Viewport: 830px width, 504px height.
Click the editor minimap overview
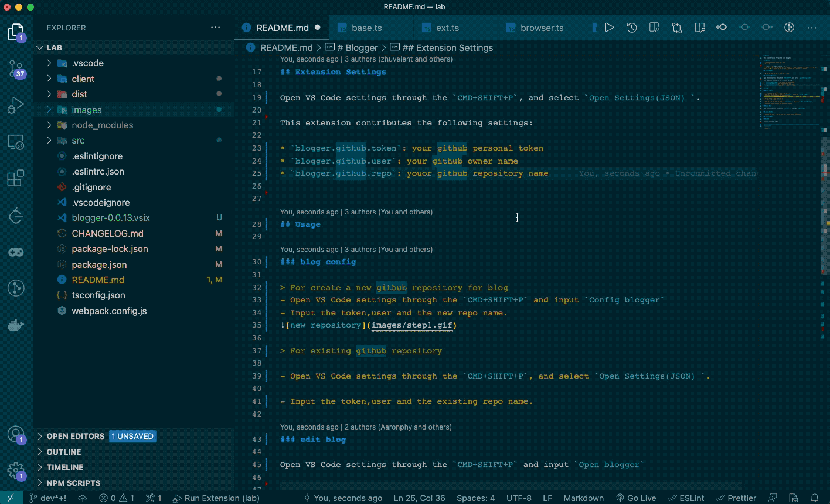point(790,93)
